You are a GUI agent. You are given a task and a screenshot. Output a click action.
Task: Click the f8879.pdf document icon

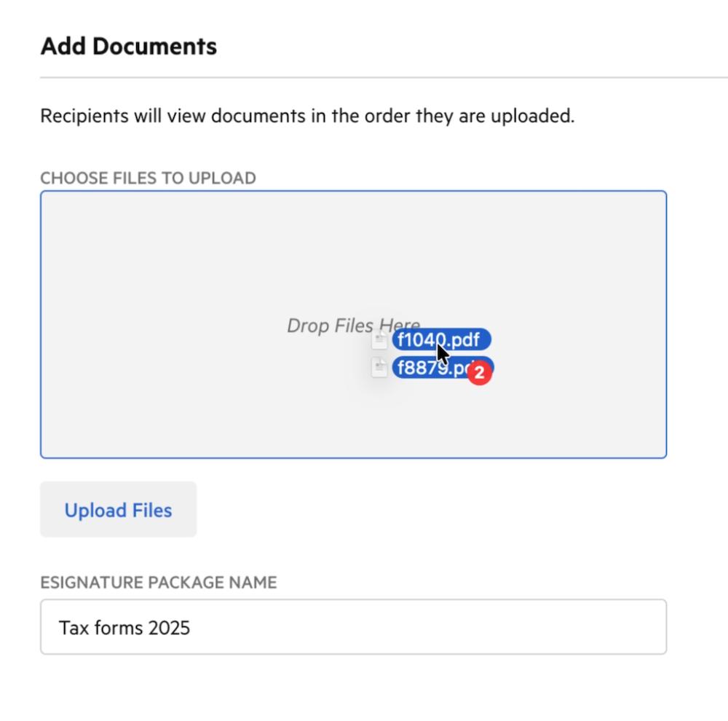pyautogui.click(x=379, y=368)
